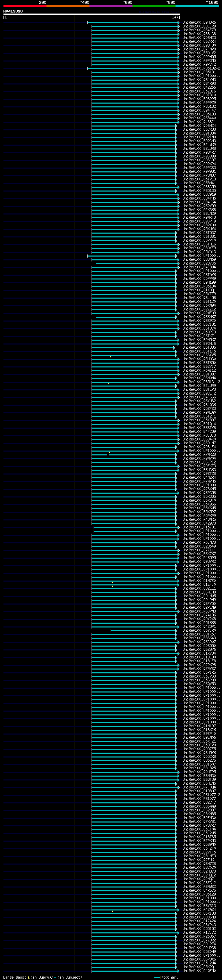Open hit UniRef100_B8C0C0
Viewport: 222px width, 980px height.
click(199, 868)
